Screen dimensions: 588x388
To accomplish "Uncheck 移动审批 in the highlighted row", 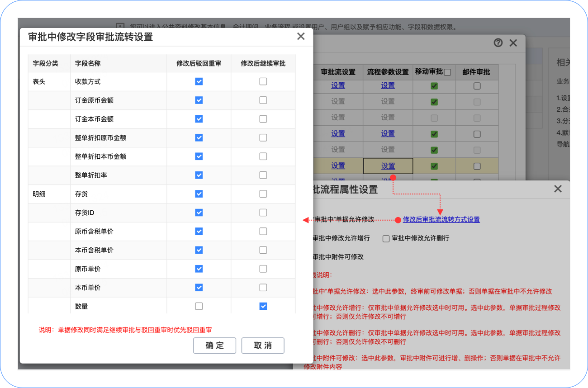I will click(x=434, y=166).
